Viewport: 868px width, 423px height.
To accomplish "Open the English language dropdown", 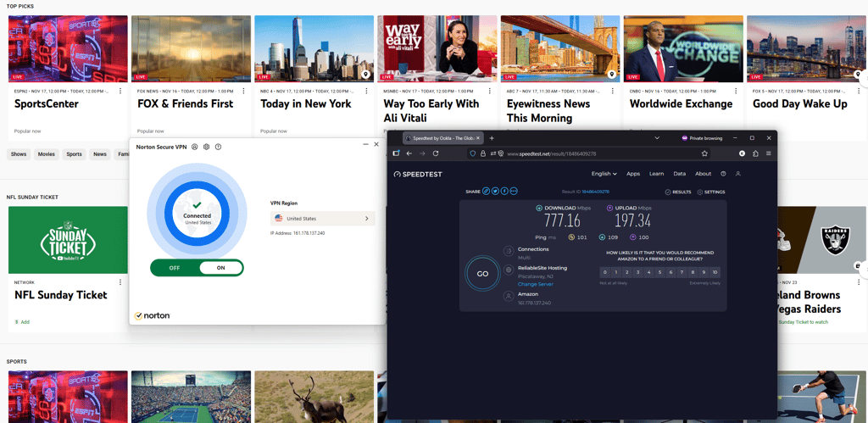I will [x=604, y=174].
